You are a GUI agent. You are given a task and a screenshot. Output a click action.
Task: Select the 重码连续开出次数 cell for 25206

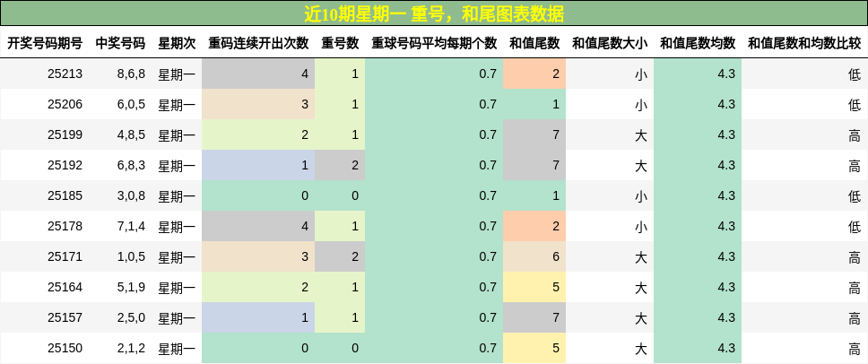pyautogui.click(x=258, y=105)
